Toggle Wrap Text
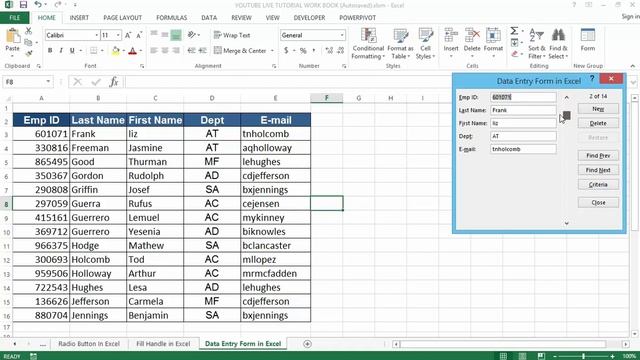Image resolution: width=640 pixels, height=360 pixels. point(232,35)
